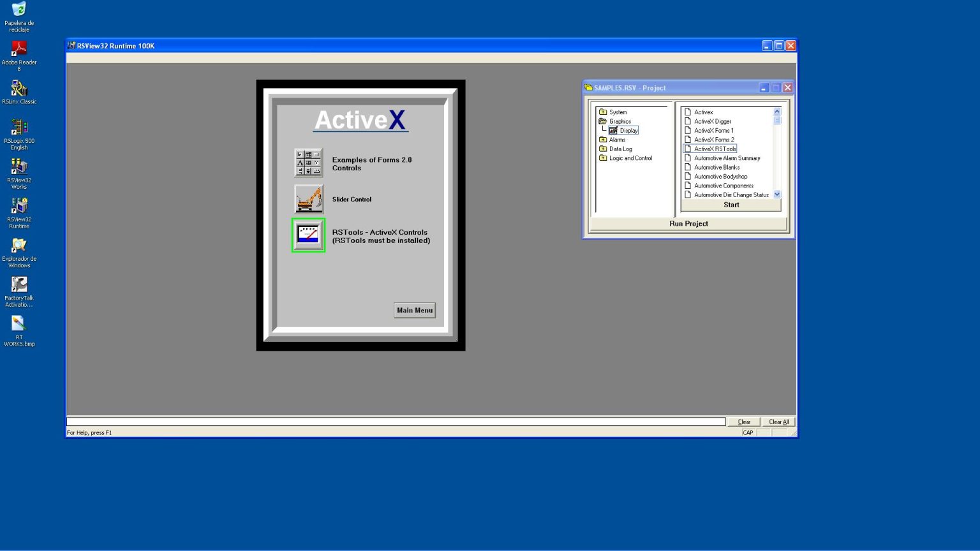Click the scrollbar down arrow in the file list

click(776, 195)
